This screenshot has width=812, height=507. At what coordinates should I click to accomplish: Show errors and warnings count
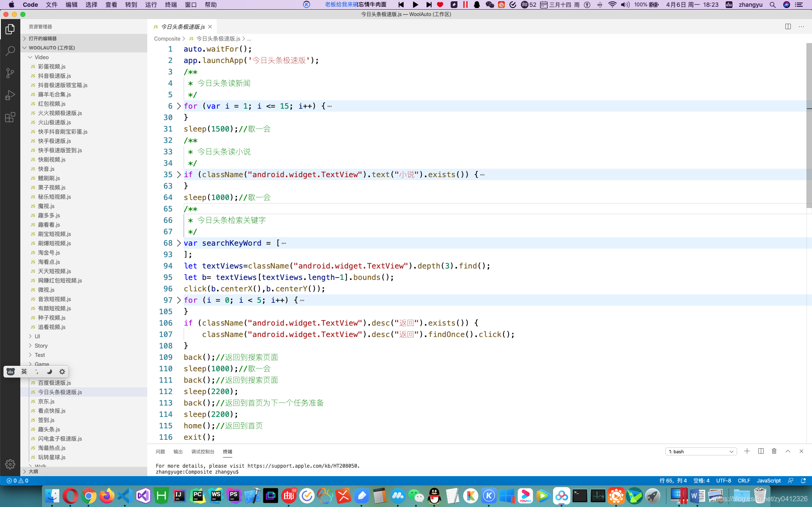point(17,481)
